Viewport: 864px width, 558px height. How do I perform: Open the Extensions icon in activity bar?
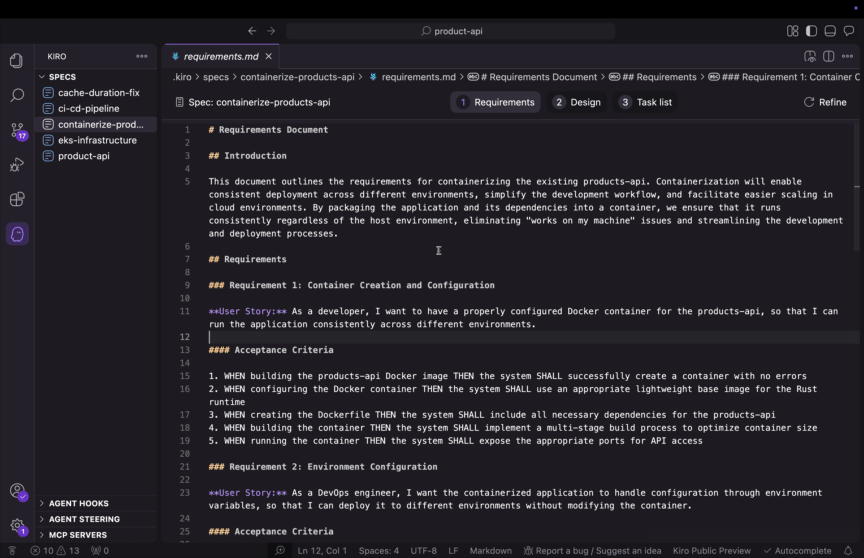(x=17, y=199)
